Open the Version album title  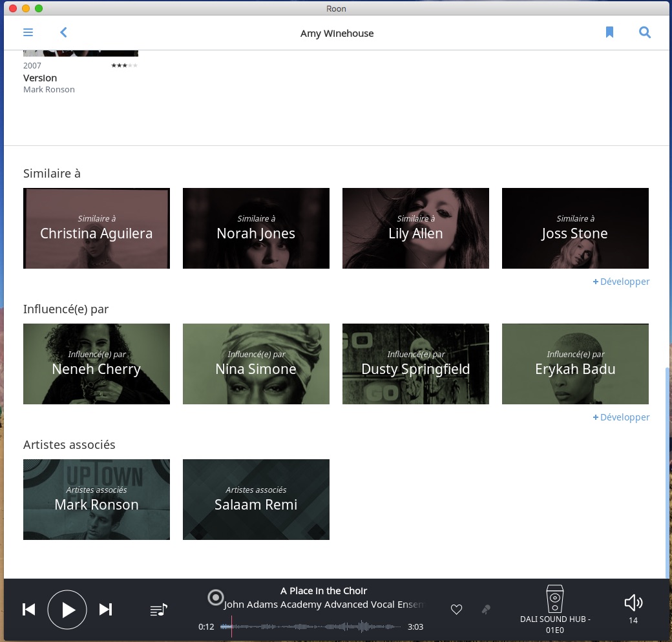[x=40, y=78]
